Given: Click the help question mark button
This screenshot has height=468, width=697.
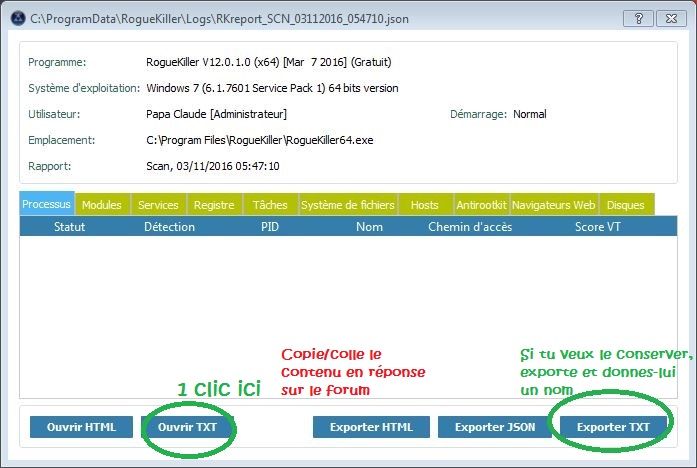Looking at the screenshot, I should 638,19.
